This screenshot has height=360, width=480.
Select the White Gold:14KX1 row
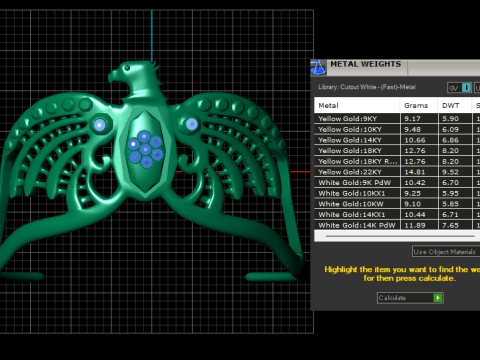397,214
